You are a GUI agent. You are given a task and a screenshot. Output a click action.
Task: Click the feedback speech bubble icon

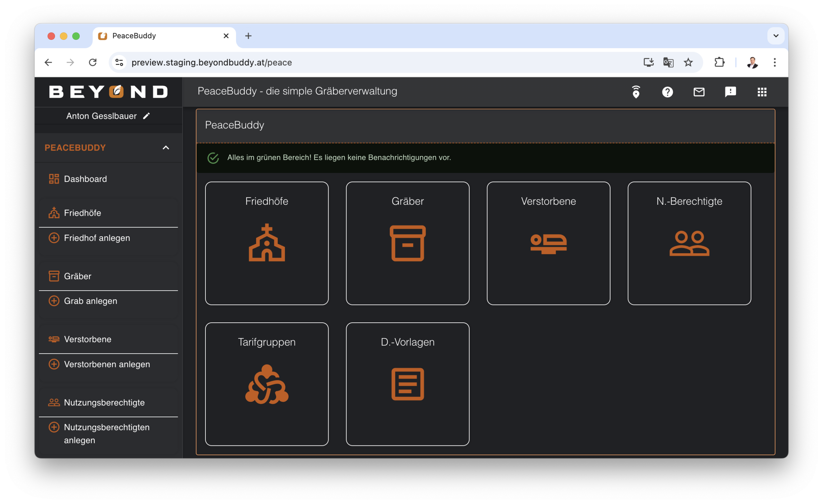(x=730, y=92)
